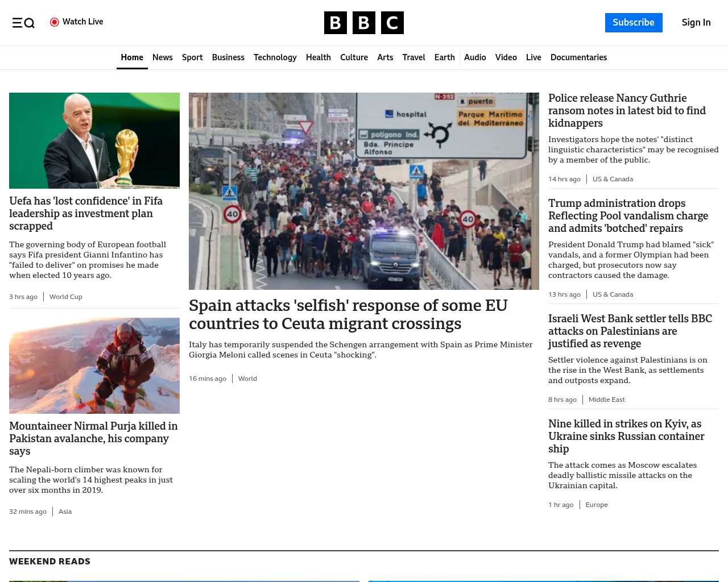Click the Middle East topic tag
The height and width of the screenshot is (582, 728).
(606, 400)
